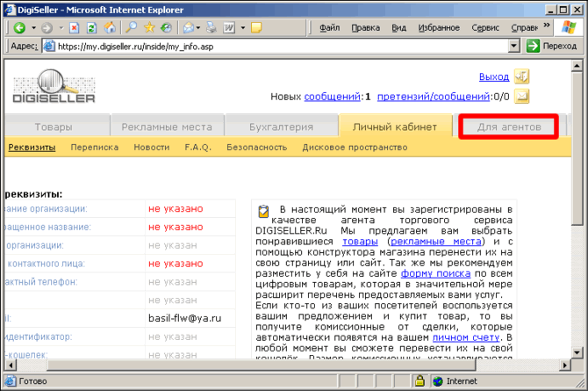
Task: Click the DigiSeller logo
Action: [x=54, y=86]
